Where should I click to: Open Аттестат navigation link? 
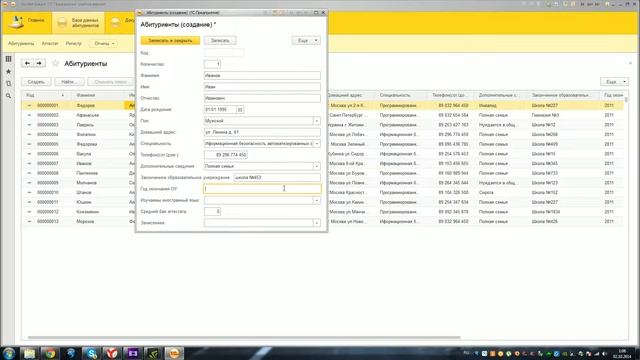[x=50, y=43]
